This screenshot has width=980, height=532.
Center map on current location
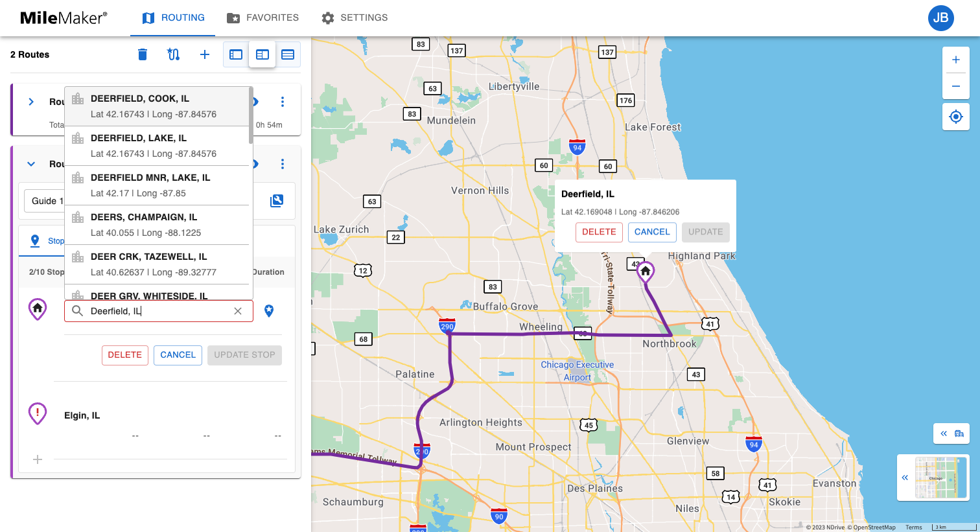pos(956,117)
